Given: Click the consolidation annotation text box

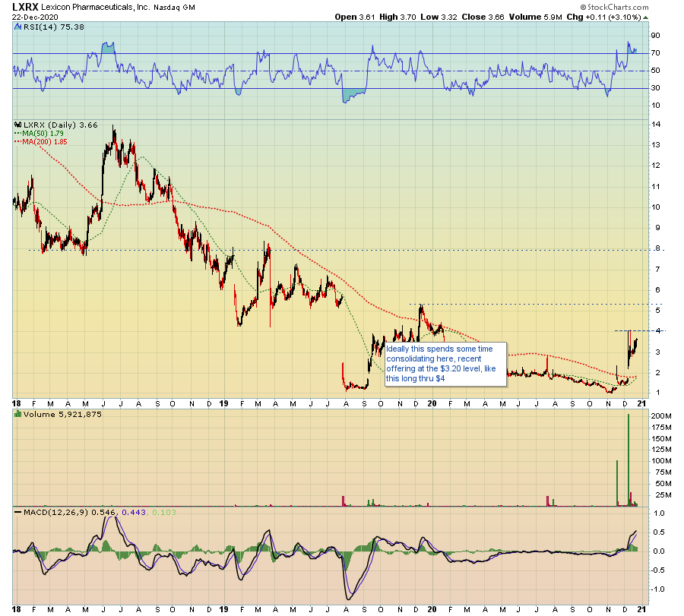Looking at the screenshot, I should 445,364.
